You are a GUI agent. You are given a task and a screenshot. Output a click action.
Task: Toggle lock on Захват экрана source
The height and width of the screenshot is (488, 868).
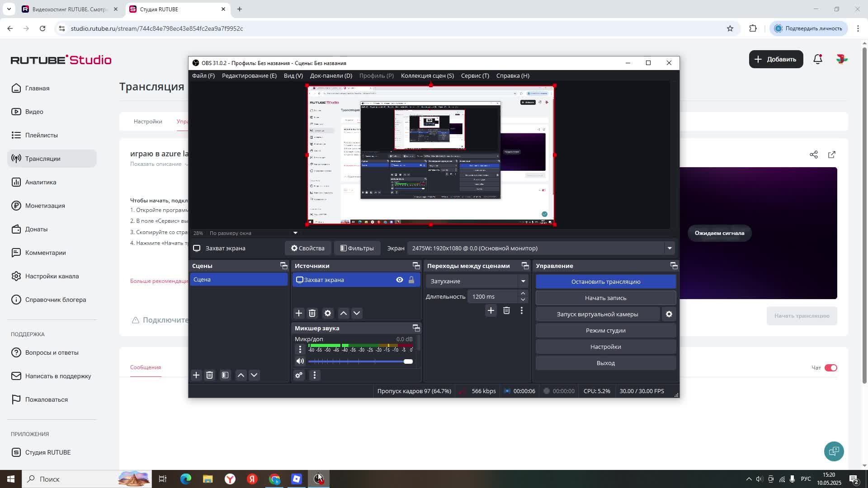tap(411, 280)
